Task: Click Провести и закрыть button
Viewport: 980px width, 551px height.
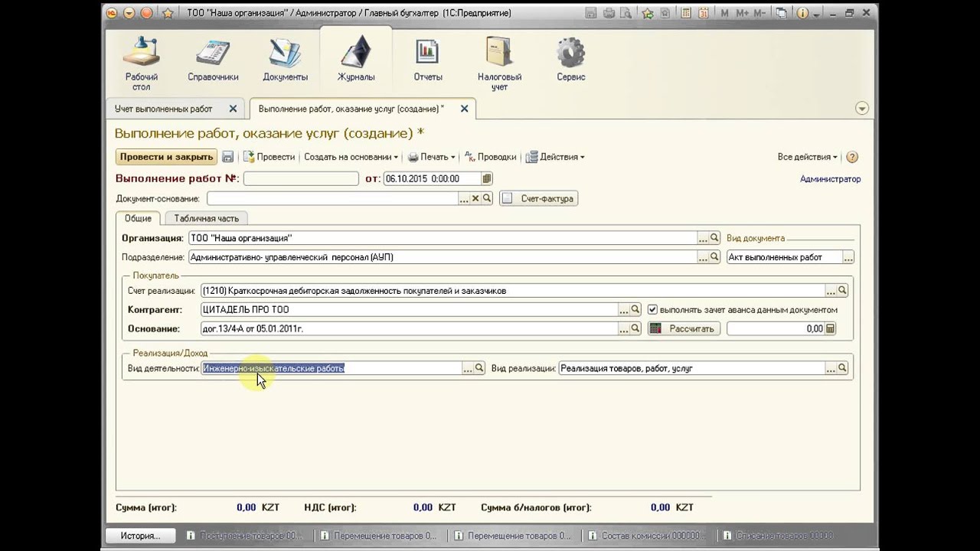Action: [166, 157]
